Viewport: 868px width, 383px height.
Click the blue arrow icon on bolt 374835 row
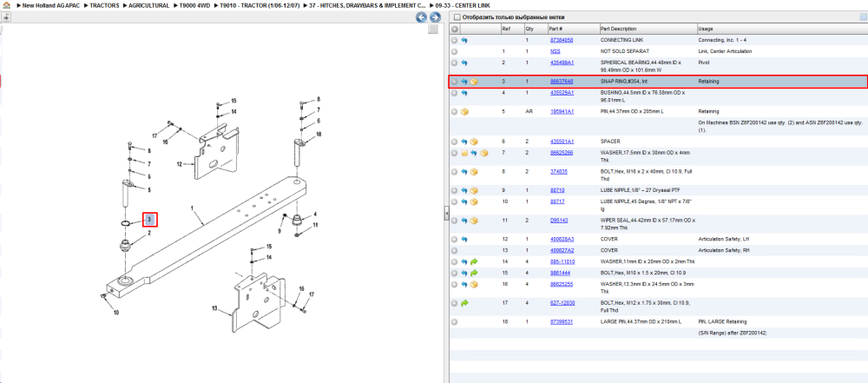(464, 172)
